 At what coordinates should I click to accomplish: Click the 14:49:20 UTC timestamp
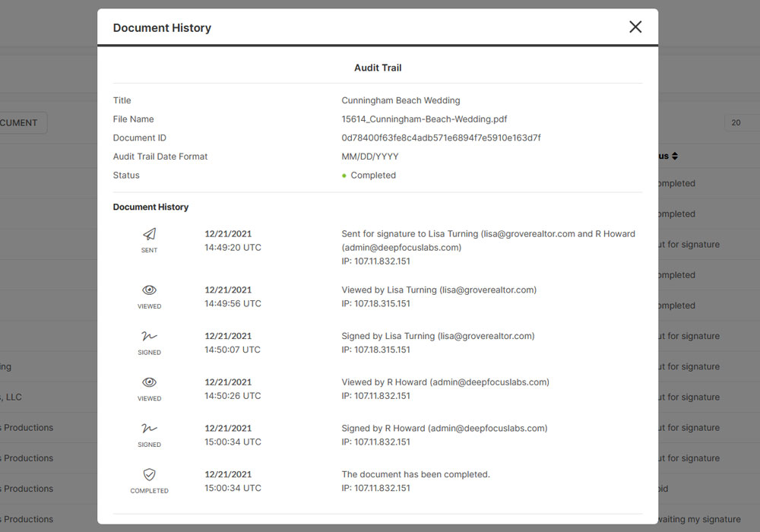[233, 248]
